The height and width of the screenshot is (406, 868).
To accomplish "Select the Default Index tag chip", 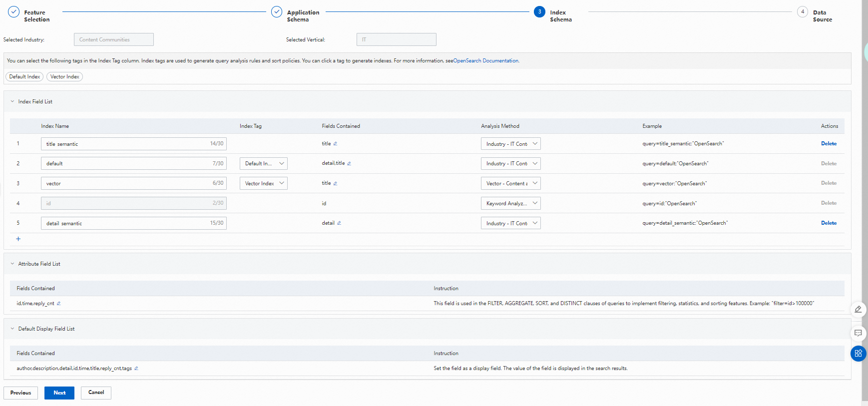I will click(24, 77).
